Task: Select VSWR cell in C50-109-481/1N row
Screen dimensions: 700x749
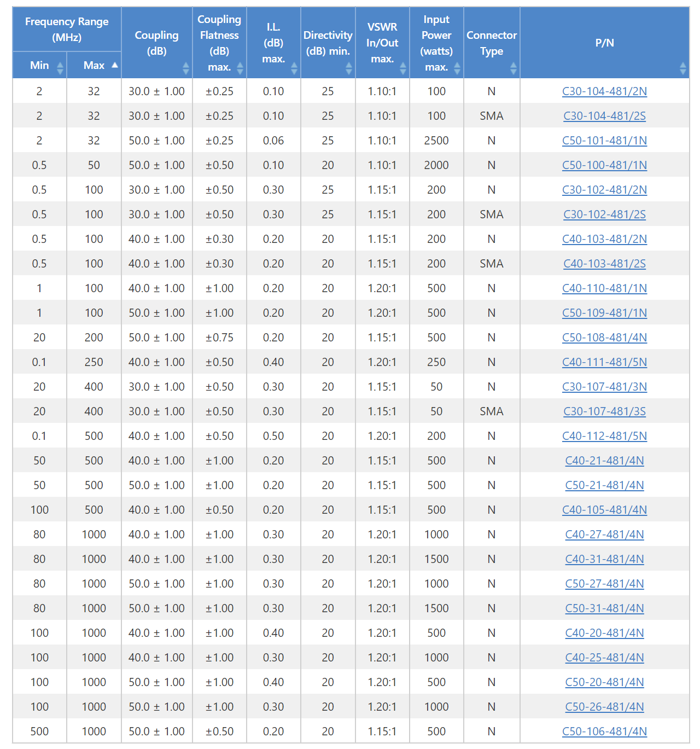Action: coord(382,313)
